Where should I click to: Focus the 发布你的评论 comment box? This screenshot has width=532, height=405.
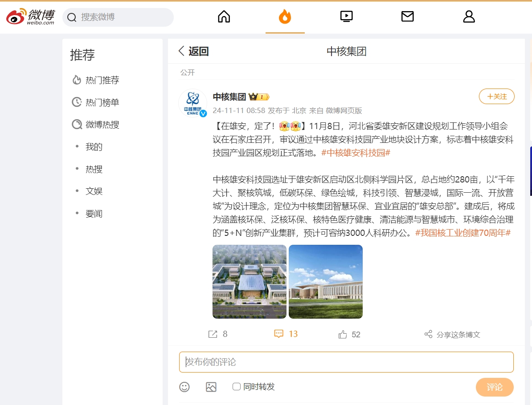346,362
